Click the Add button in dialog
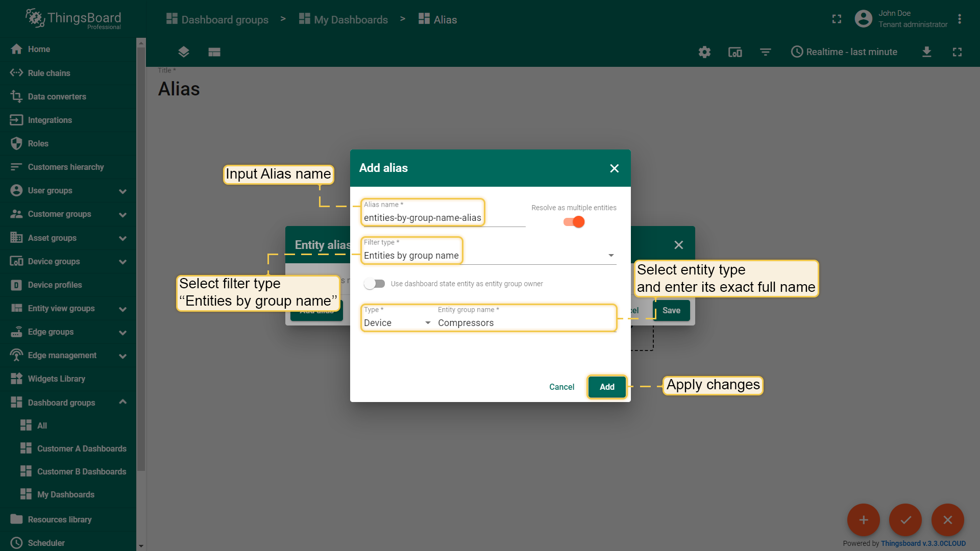 [607, 387]
